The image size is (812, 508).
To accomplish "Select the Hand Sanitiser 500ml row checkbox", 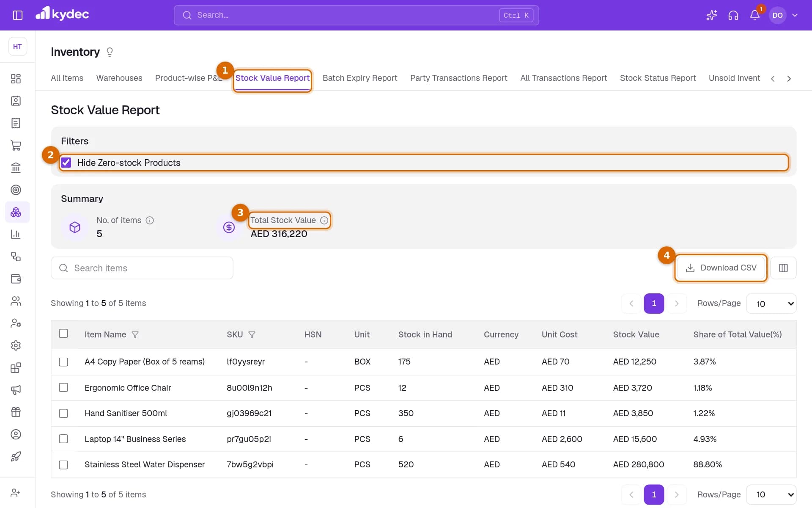I will click(x=63, y=414).
